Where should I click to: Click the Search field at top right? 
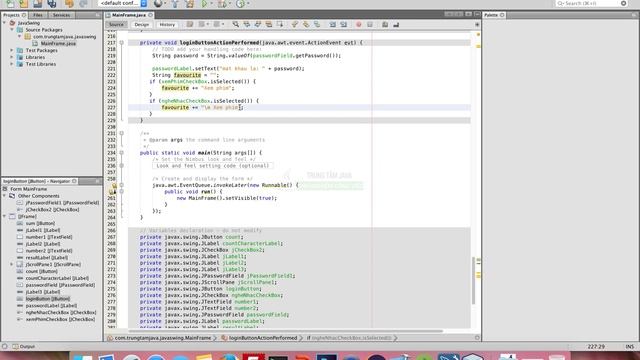(x=591, y=3)
